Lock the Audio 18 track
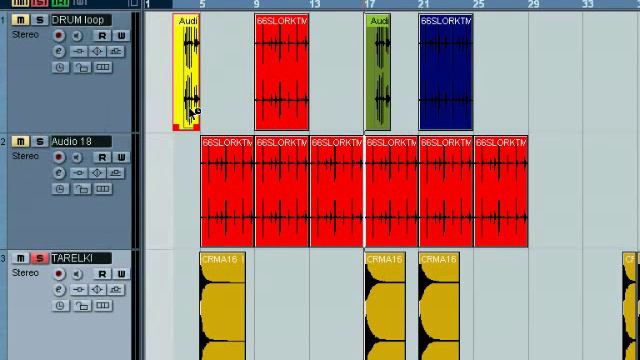 coord(82,189)
